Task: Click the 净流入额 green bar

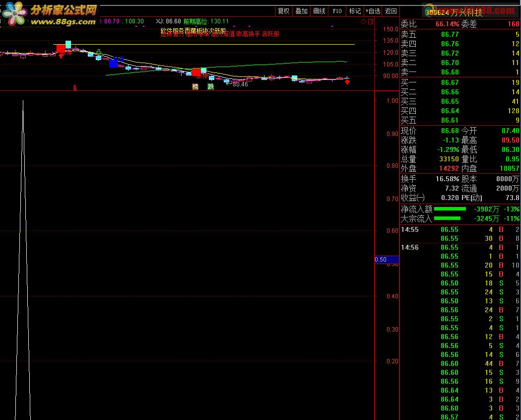Action: pos(450,209)
